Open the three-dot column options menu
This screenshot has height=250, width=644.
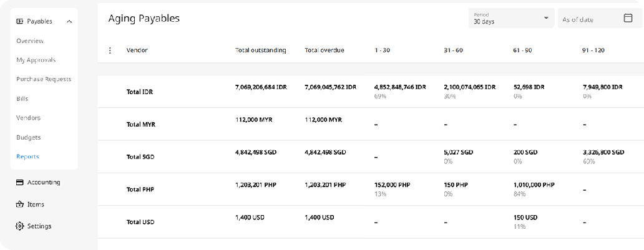point(110,50)
